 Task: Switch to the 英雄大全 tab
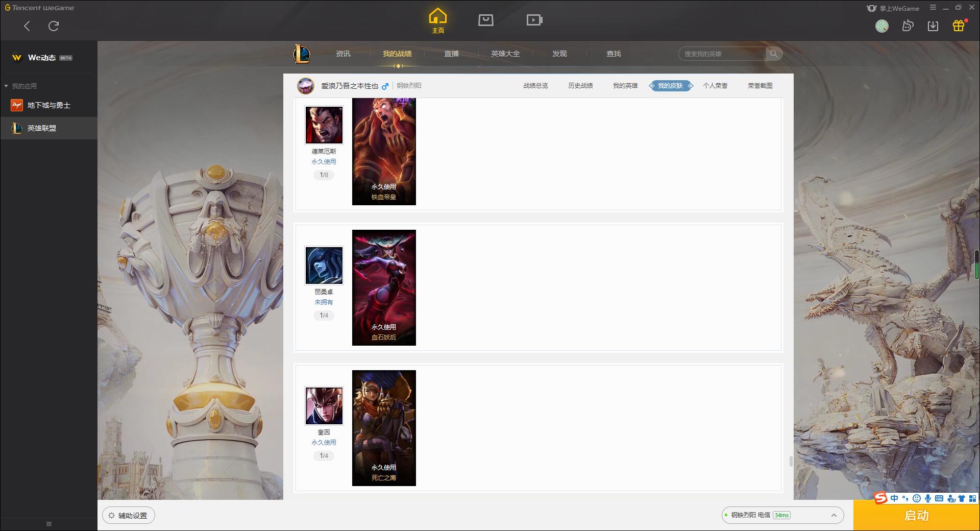click(x=505, y=54)
